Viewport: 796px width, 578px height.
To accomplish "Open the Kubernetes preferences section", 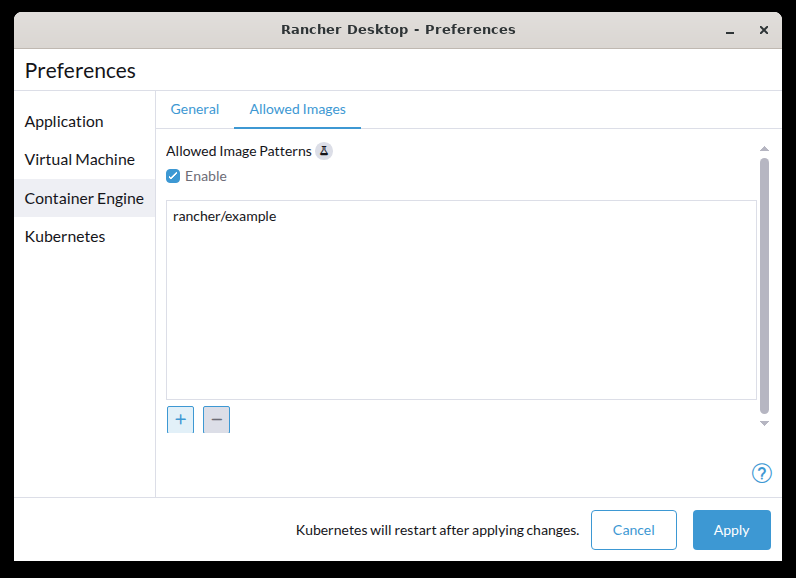I will click(65, 237).
